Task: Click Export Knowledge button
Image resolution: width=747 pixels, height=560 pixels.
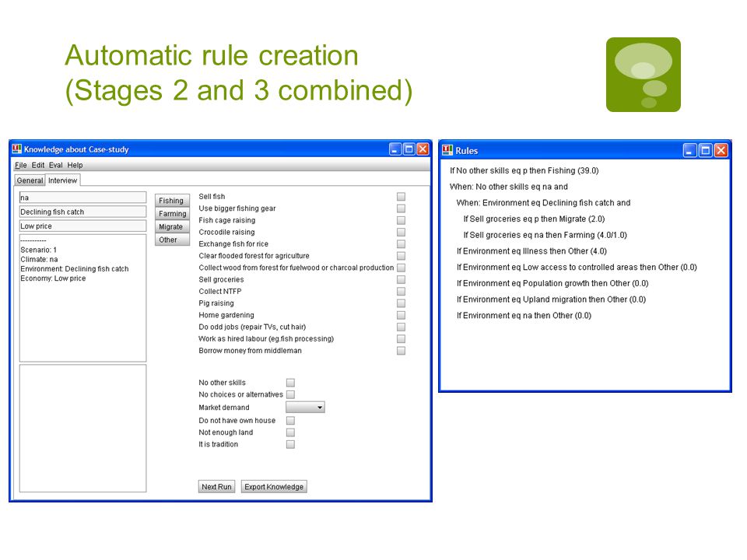Action: pyautogui.click(x=274, y=487)
